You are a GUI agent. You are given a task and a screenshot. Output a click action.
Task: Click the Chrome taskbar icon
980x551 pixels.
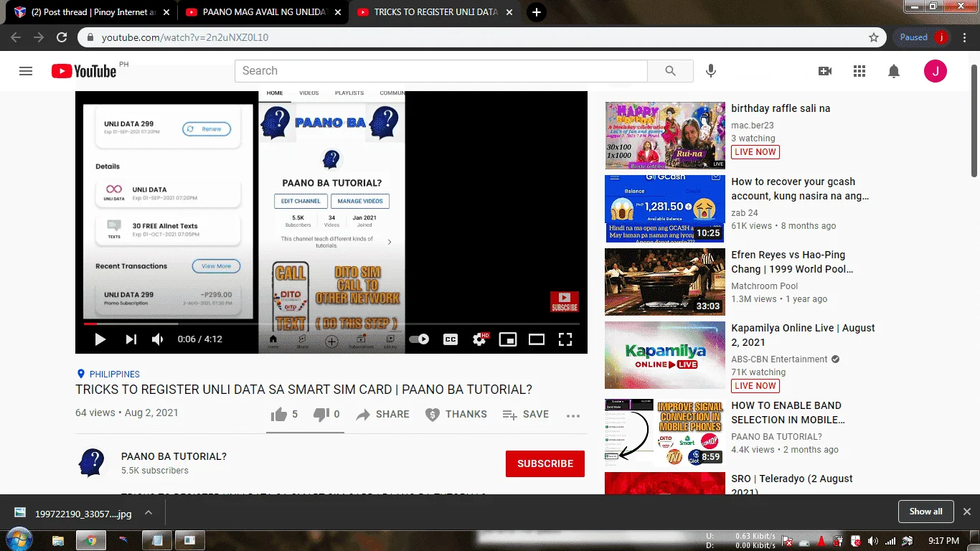click(x=91, y=540)
